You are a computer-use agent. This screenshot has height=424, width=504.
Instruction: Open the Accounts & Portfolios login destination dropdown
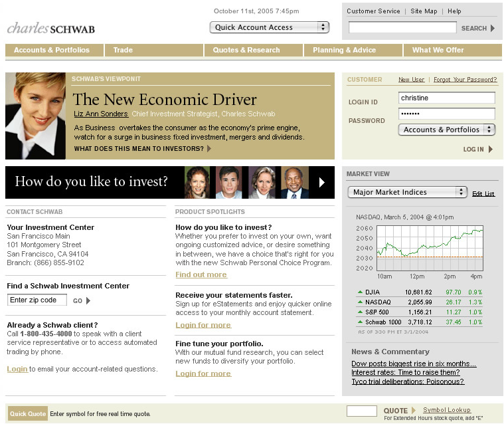(447, 130)
